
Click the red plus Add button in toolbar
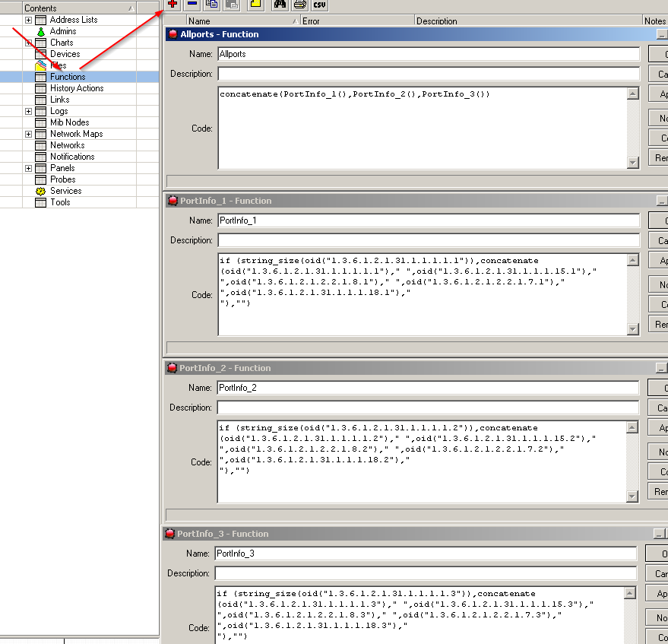point(173,4)
